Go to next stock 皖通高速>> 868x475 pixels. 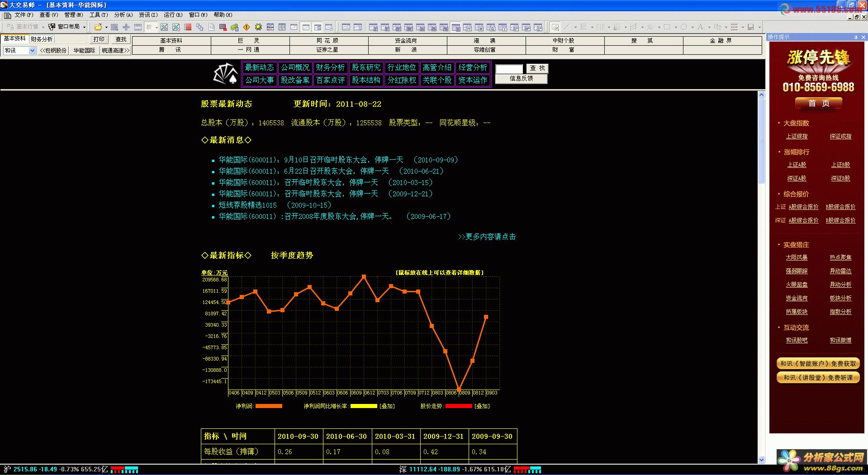[x=115, y=51]
